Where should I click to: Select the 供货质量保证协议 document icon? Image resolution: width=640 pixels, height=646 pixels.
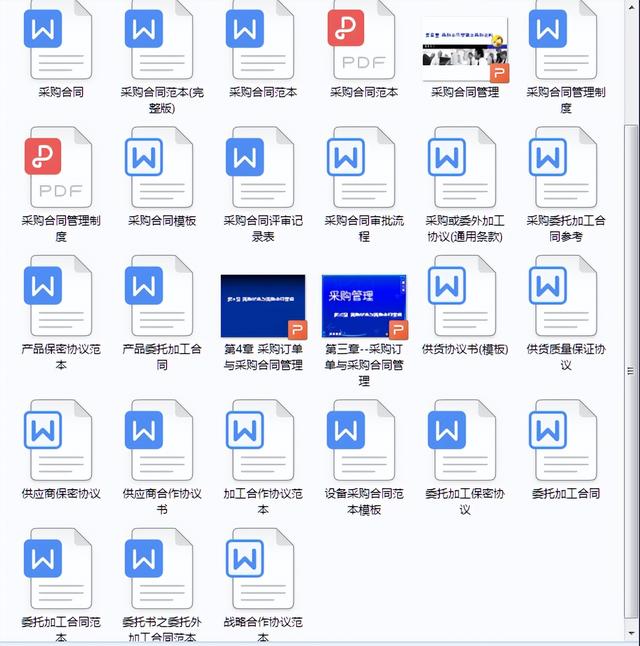(563, 296)
